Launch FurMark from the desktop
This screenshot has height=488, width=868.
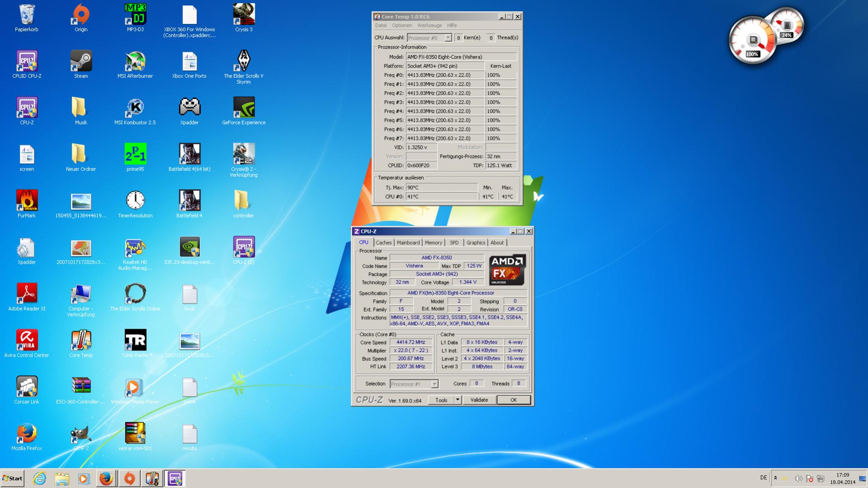tap(27, 201)
